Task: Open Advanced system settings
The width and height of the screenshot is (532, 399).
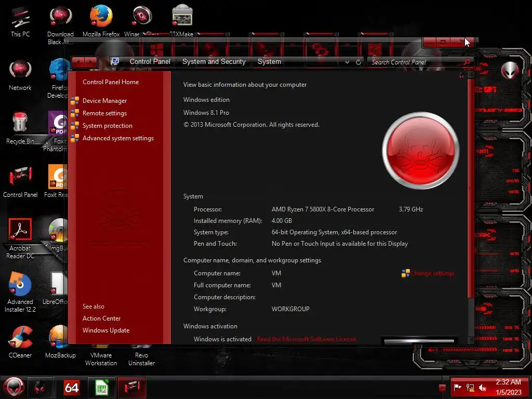Action: pos(118,138)
